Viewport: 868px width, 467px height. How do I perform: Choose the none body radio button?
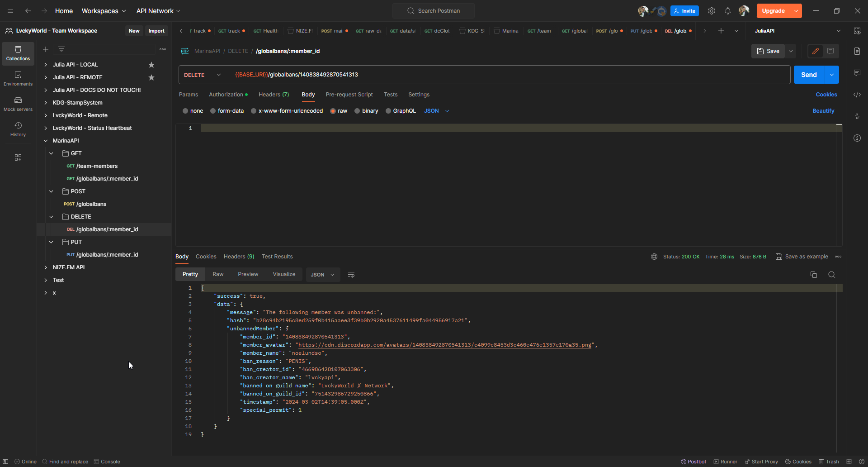[185, 111]
